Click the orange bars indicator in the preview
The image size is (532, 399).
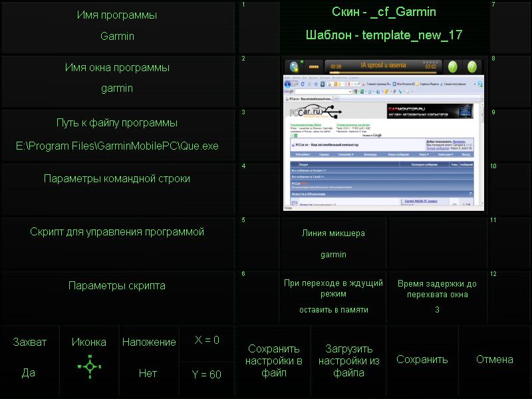click(313, 68)
